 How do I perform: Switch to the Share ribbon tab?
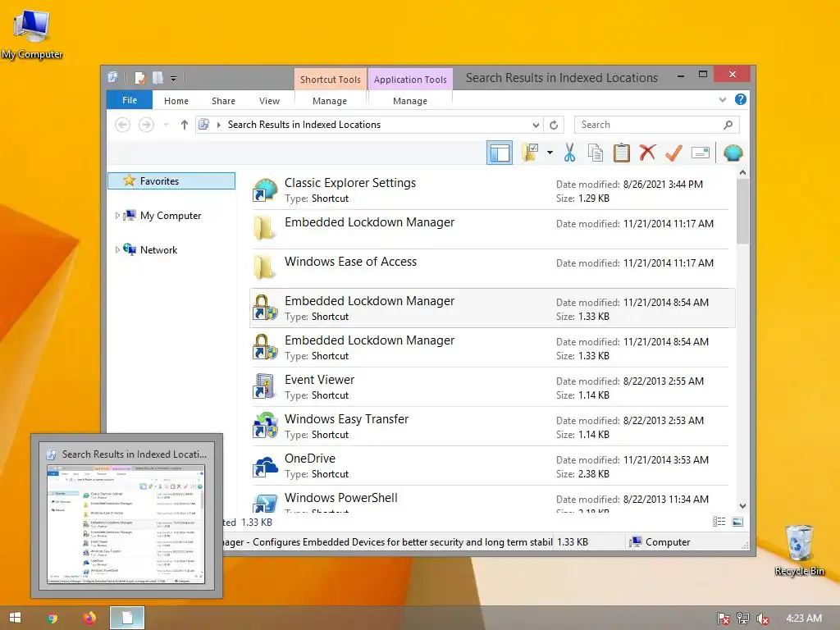click(223, 101)
